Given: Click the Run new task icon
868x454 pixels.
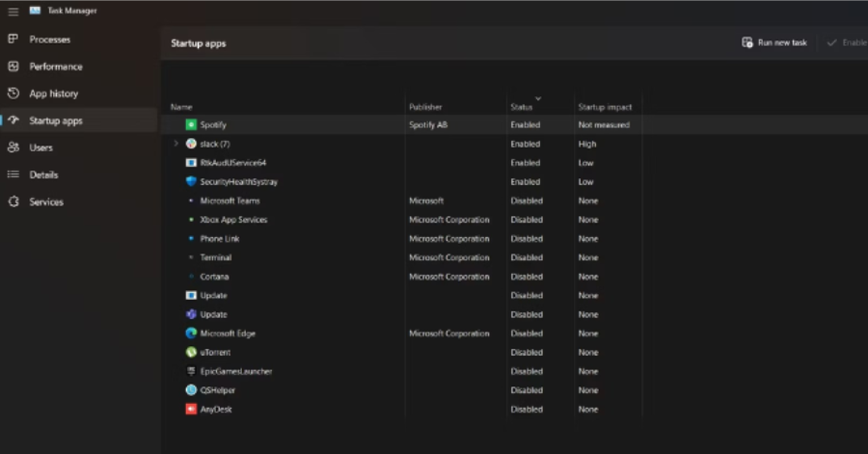Looking at the screenshot, I should coord(747,42).
